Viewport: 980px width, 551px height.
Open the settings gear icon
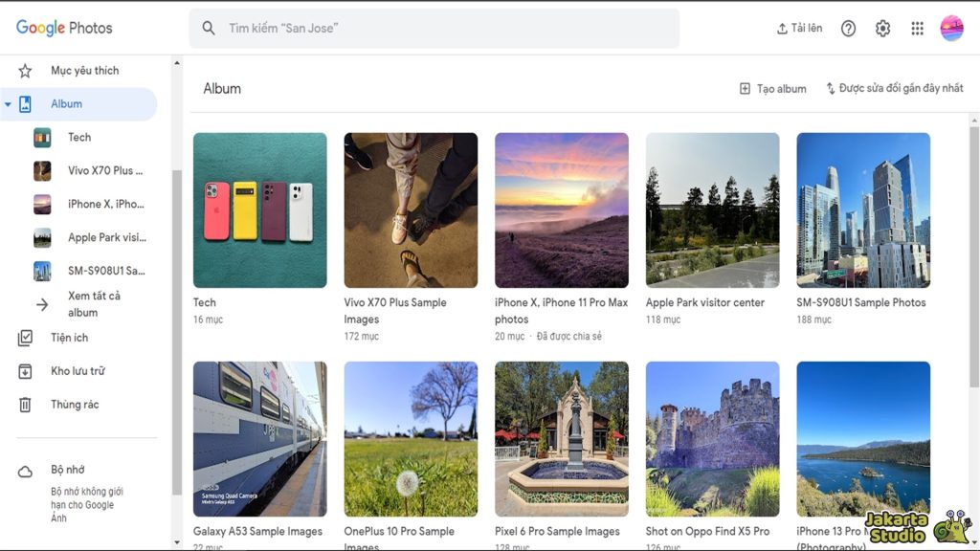click(882, 28)
